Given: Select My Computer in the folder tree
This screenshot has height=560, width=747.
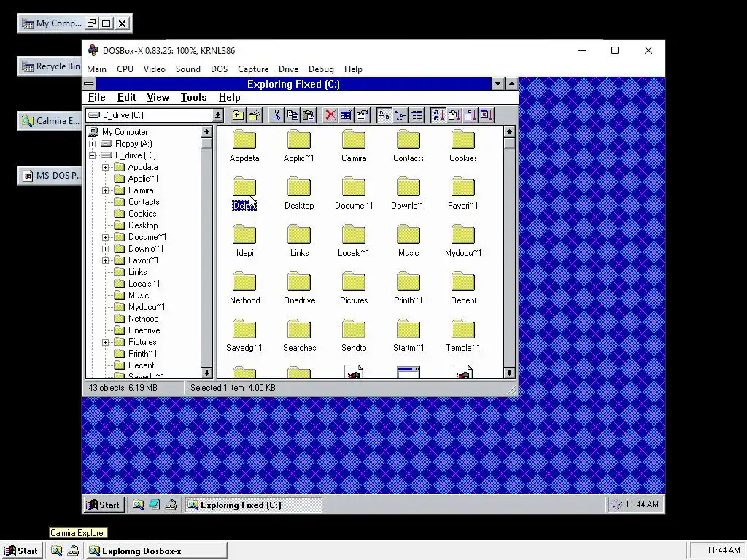Looking at the screenshot, I should pyautogui.click(x=125, y=132).
